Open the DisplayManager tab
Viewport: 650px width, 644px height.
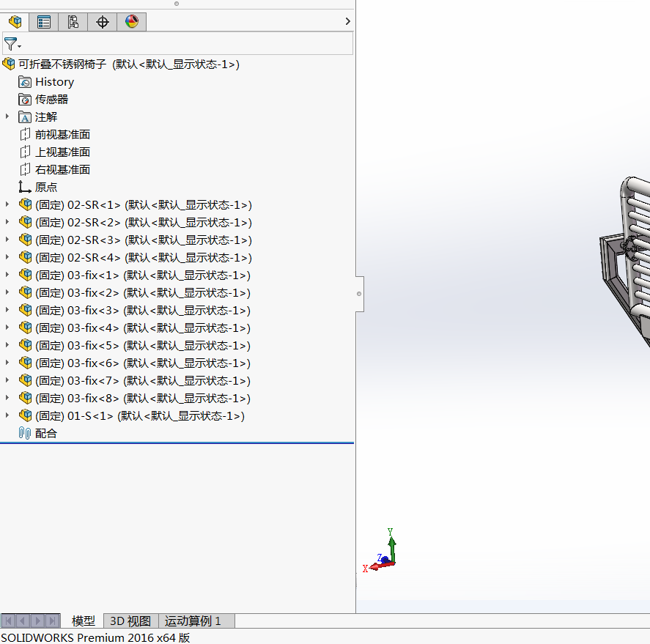[132, 21]
